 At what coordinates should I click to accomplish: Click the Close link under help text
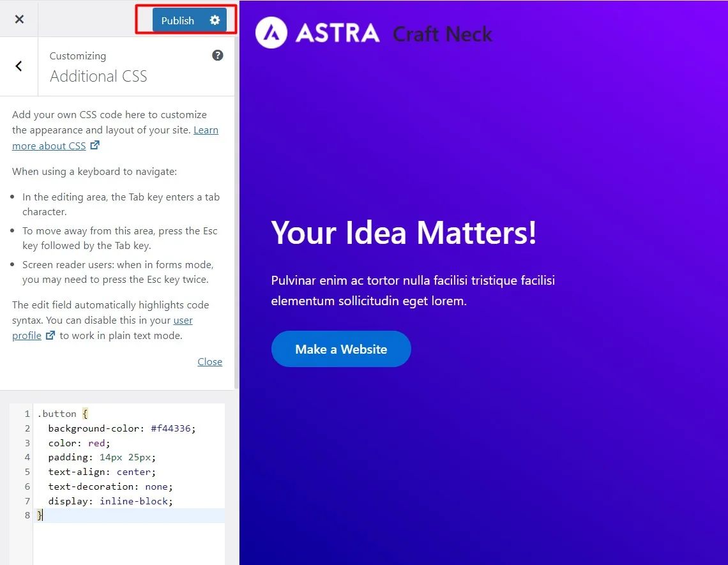pyautogui.click(x=210, y=361)
